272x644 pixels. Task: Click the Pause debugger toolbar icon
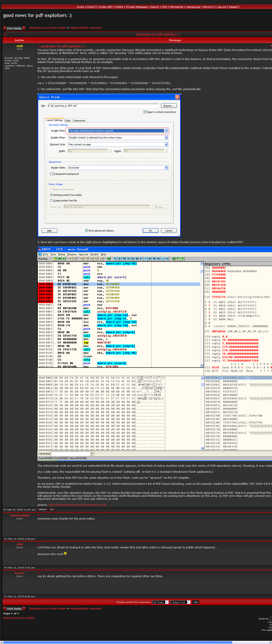pyautogui.click(x=75, y=259)
